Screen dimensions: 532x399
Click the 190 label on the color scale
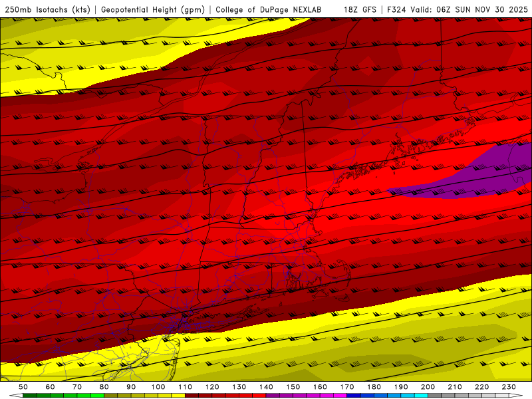click(x=401, y=387)
